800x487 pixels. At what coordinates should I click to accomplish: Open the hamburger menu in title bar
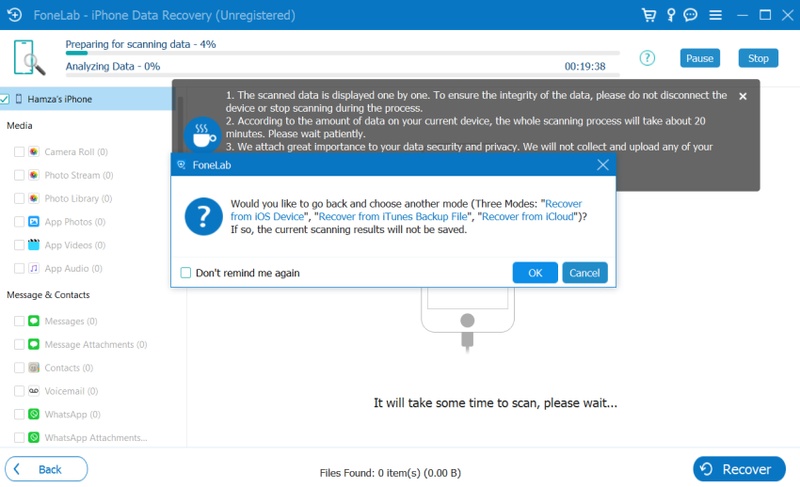pyautogui.click(x=715, y=15)
